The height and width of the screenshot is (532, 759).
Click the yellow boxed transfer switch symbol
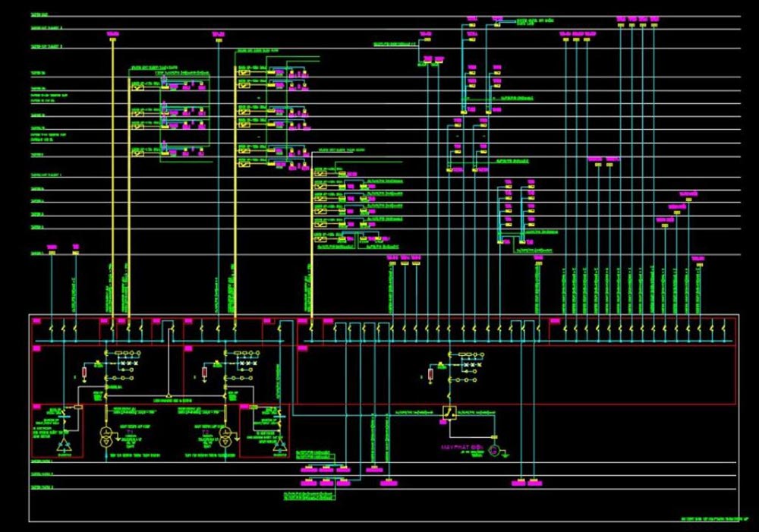click(x=449, y=413)
